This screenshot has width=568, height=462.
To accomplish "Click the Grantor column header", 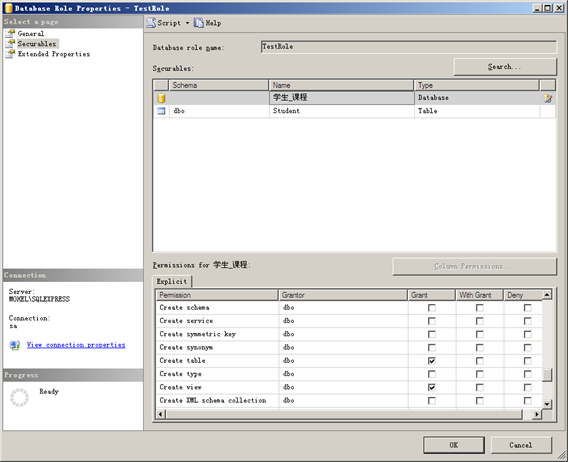I will [x=343, y=295].
